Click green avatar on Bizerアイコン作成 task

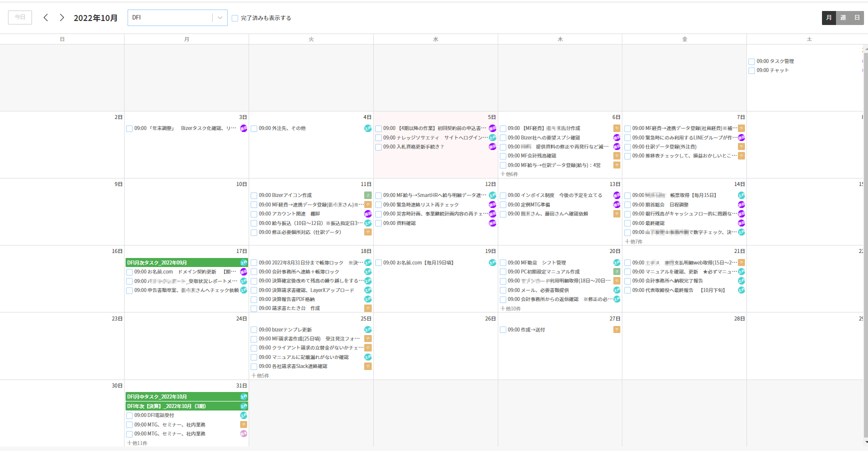click(x=368, y=195)
